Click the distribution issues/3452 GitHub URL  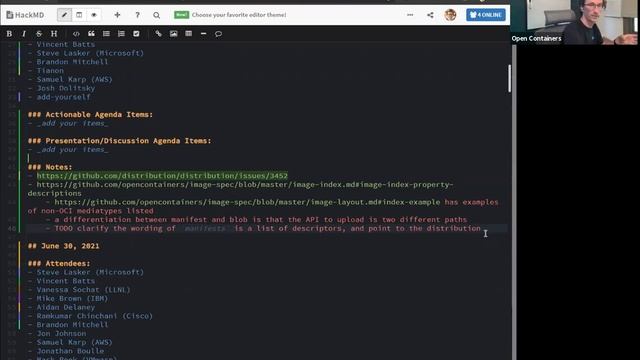[162, 176]
